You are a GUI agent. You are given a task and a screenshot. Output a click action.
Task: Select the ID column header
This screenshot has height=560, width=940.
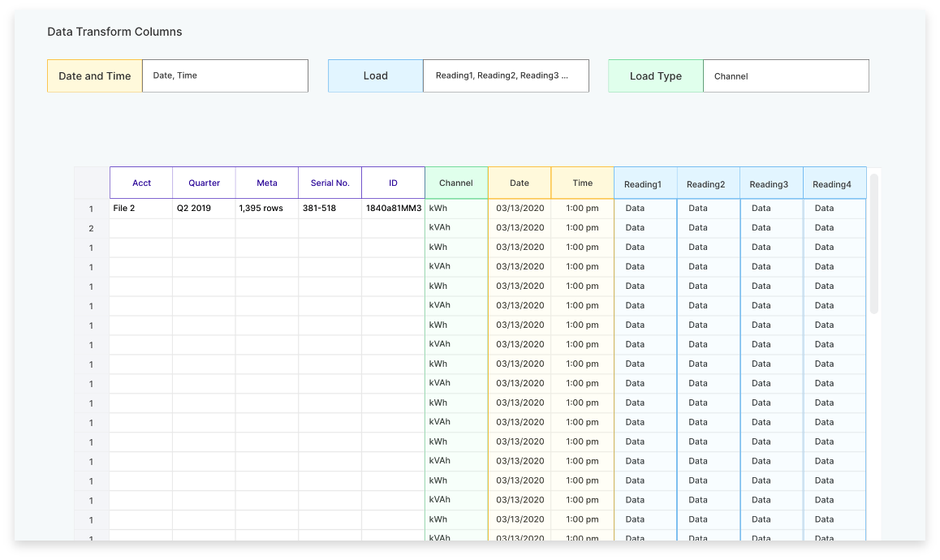pyautogui.click(x=393, y=183)
